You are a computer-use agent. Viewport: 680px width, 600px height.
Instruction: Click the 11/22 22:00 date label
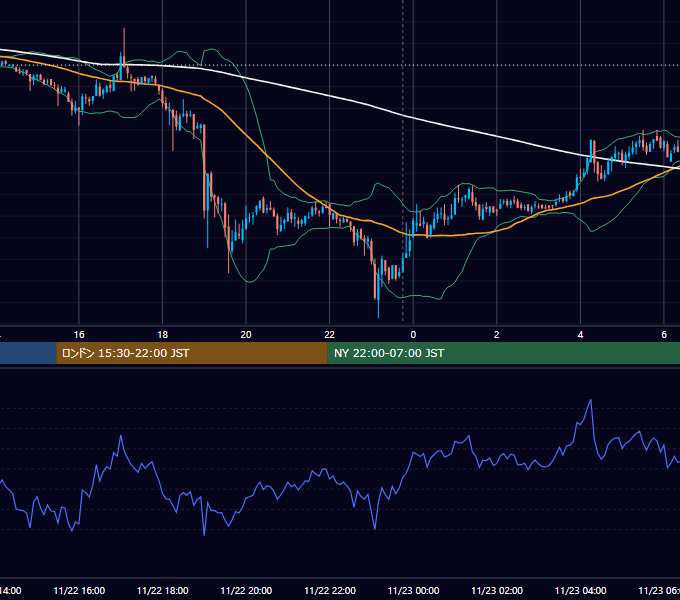[330, 590]
